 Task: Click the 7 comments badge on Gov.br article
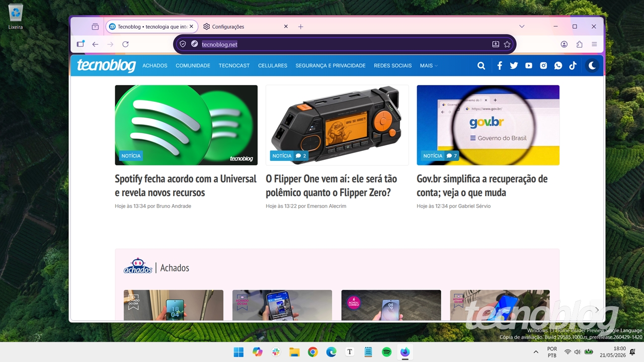tap(452, 156)
